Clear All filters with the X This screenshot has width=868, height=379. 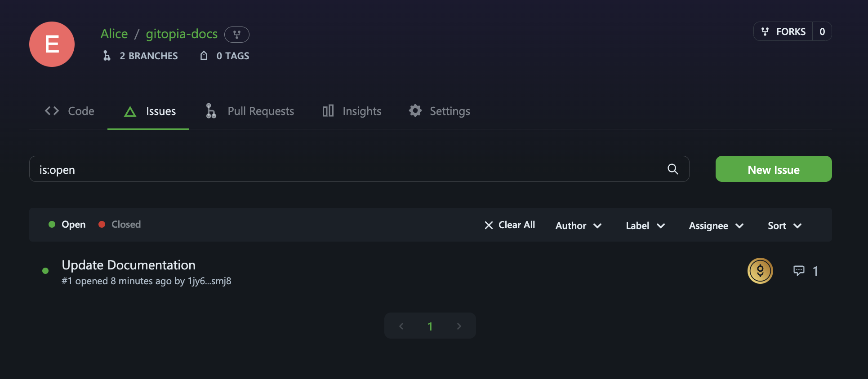(x=509, y=225)
